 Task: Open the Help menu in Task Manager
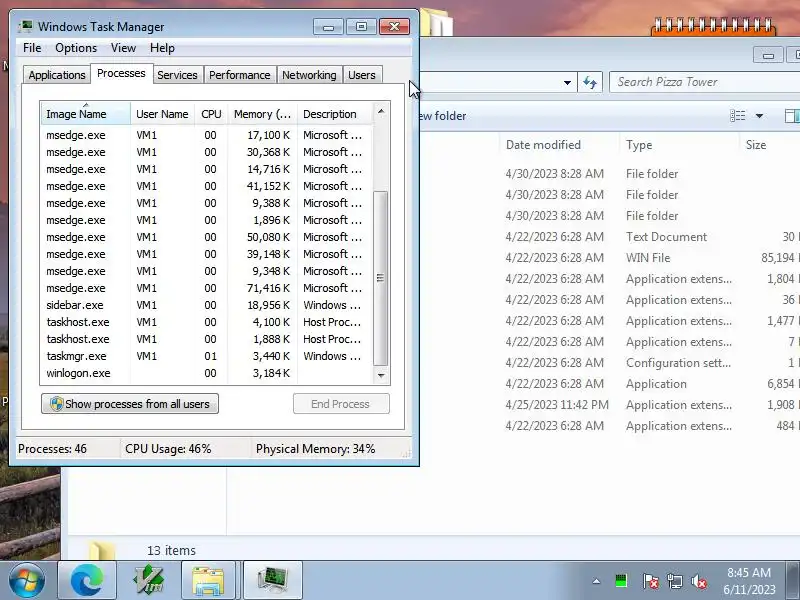(x=162, y=48)
